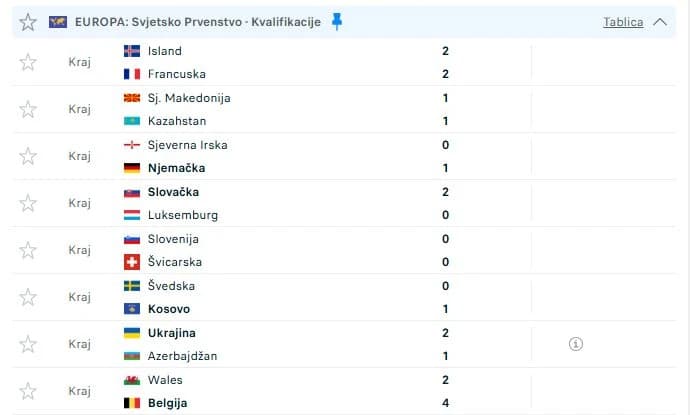Click info icon on Ukrajina match
The height and width of the screenshot is (415, 690).
pyautogui.click(x=575, y=344)
